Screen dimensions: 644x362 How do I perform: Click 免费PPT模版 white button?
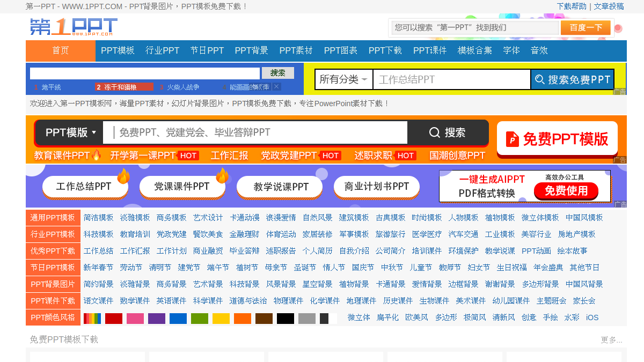pyautogui.click(x=558, y=139)
